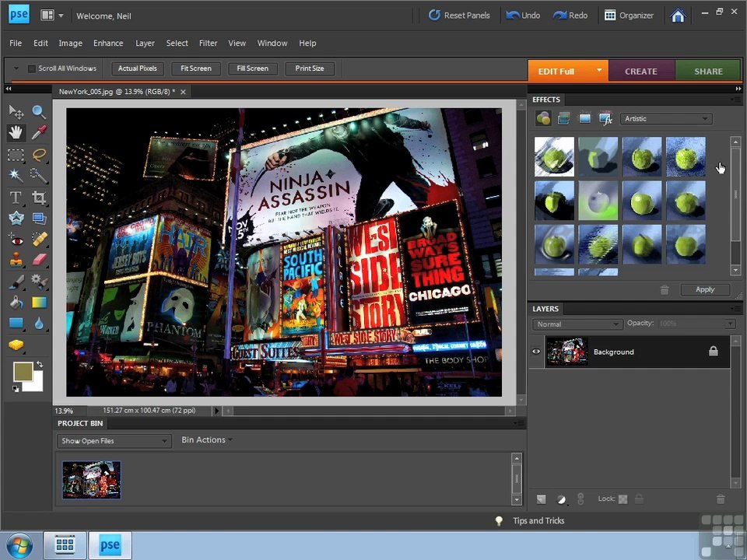Select the Smart Brush tool
The width and height of the screenshot is (747, 560).
(x=39, y=282)
